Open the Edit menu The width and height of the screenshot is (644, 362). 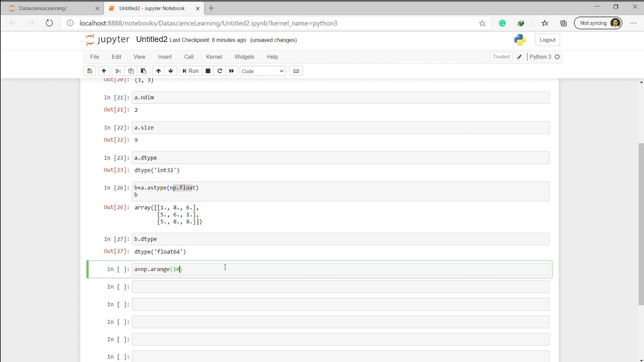click(116, 57)
